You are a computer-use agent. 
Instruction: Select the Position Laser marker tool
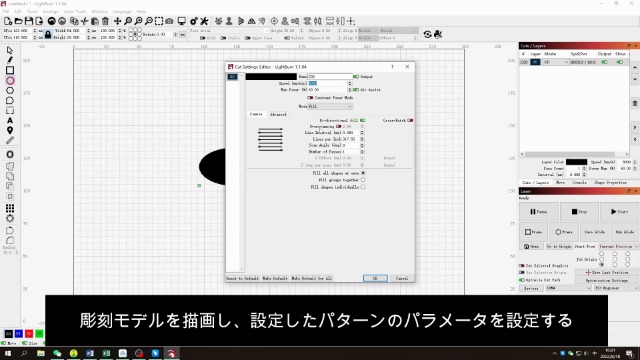click(10, 131)
